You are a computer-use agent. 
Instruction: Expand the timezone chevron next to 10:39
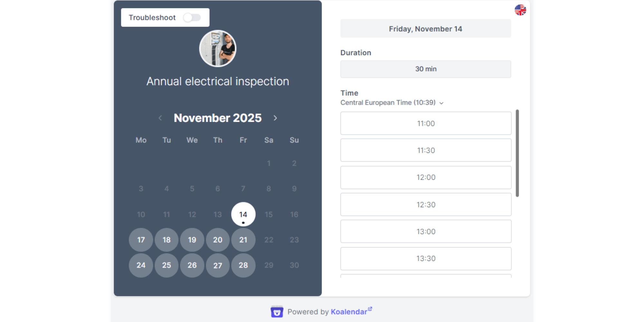(442, 103)
